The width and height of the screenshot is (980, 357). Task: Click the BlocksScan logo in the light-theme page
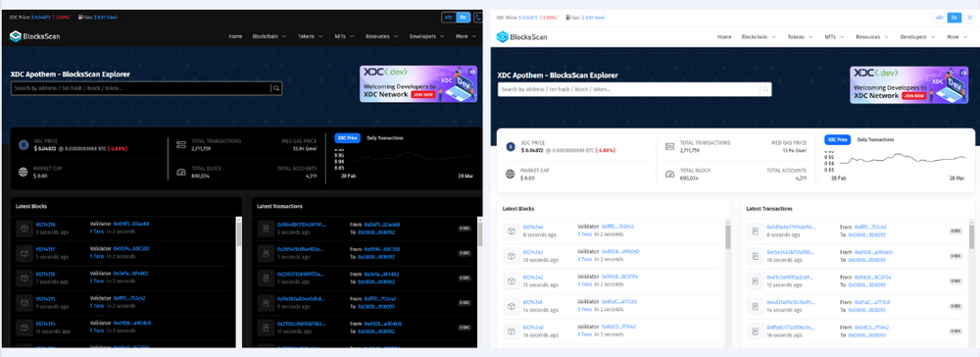coord(521,37)
